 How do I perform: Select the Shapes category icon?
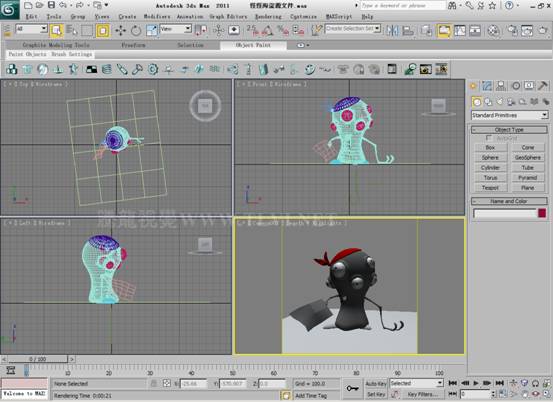(x=488, y=102)
